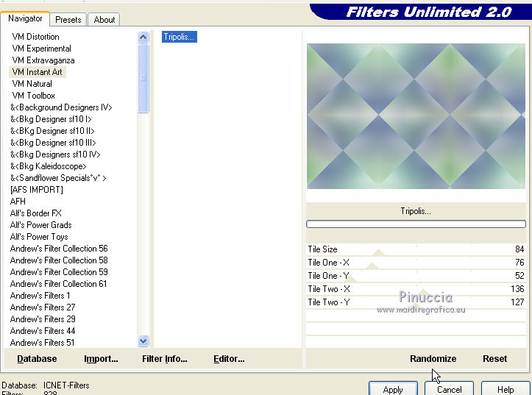The image size is (532, 395).
Task: Select Andrew's Filter Collection 58
Action: [59, 260]
